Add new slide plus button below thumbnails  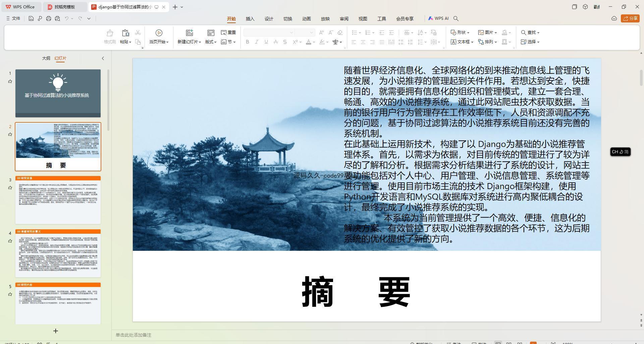56,331
